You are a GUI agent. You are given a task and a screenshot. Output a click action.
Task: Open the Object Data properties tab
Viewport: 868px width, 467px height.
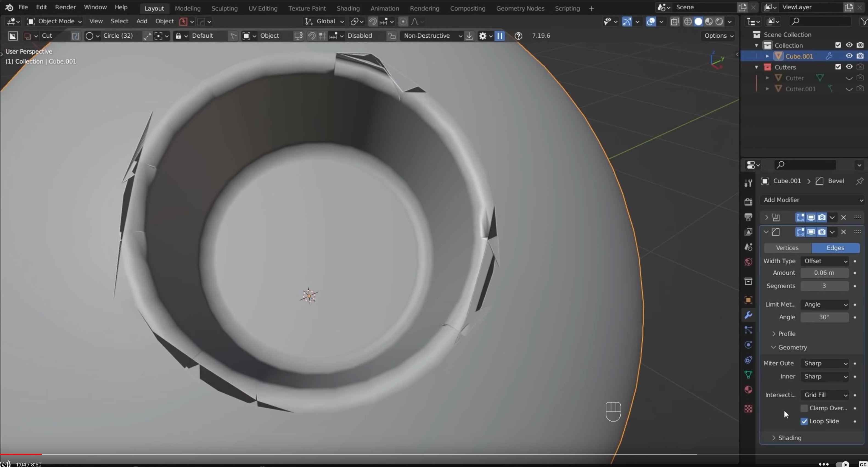pyautogui.click(x=748, y=375)
